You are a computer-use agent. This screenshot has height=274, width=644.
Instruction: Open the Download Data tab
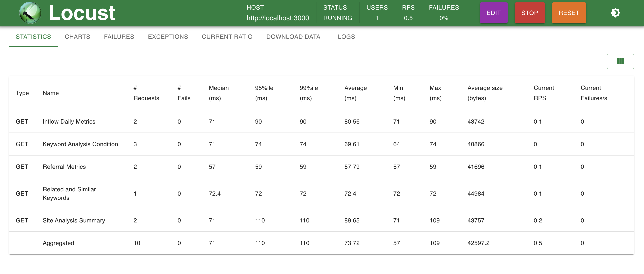pos(293,37)
